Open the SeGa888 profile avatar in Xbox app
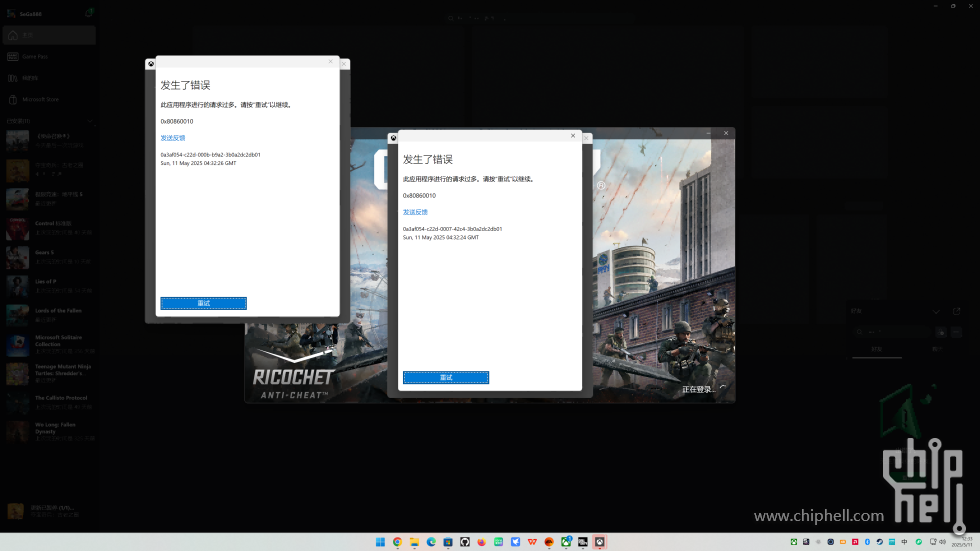The width and height of the screenshot is (980, 551). pyautogui.click(x=11, y=13)
